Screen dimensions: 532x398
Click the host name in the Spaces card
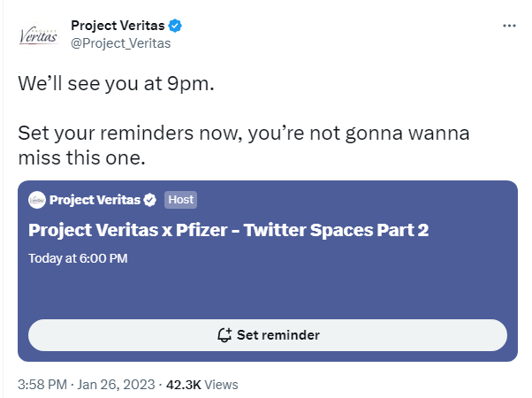click(95, 200)
